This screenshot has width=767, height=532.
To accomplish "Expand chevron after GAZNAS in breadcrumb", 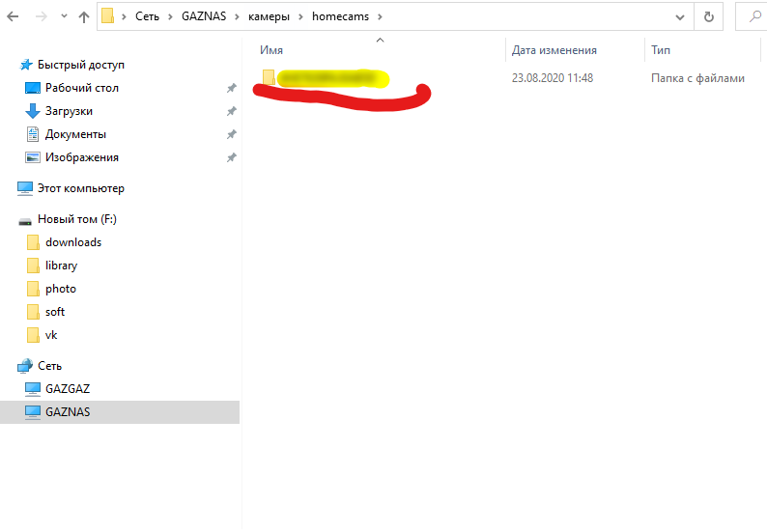I will tap(237, 17).
